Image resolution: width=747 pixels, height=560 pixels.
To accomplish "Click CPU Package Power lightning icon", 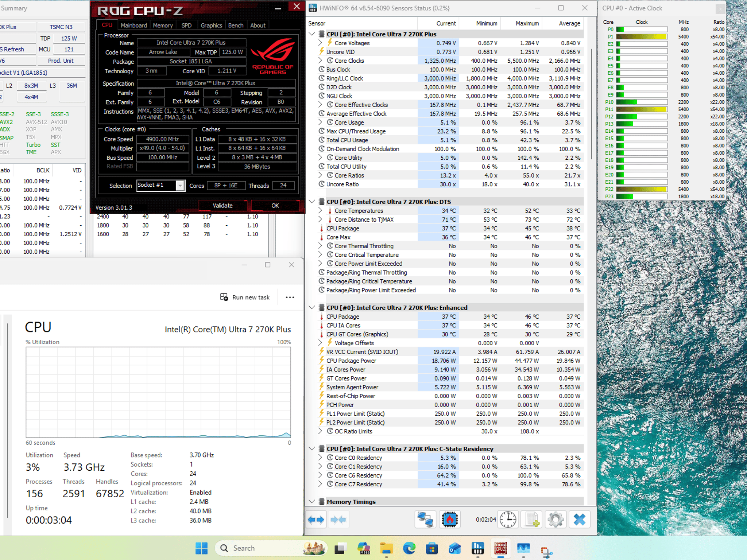I will pos(321,361).
